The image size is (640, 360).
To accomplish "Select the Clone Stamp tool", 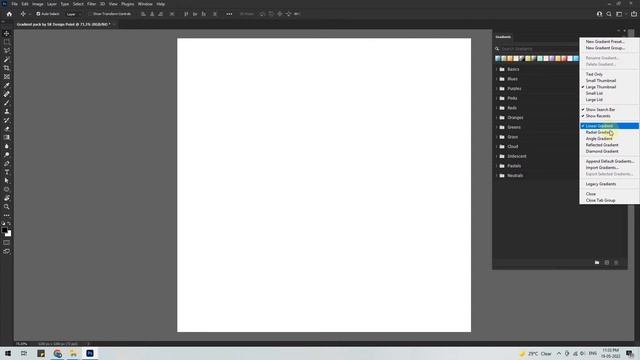I will (7, 111).
